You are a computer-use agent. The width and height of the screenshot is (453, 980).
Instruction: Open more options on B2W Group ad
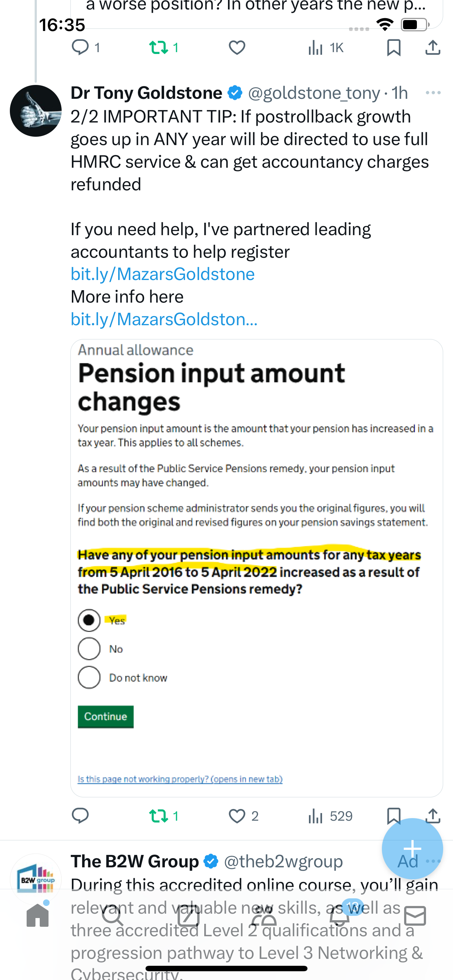tap(433, 861)
